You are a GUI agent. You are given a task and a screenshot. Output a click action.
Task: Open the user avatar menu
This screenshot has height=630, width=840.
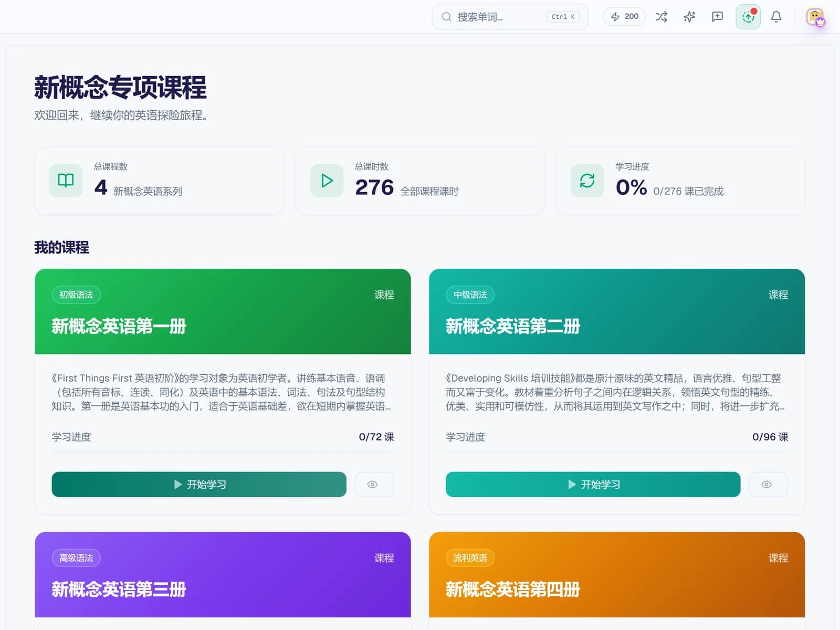tap(815, 17)
